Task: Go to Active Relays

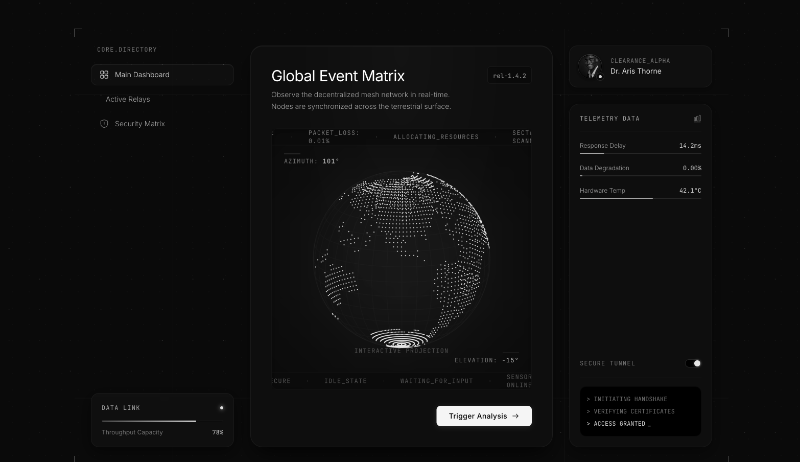Action: (x=128, y=99)
